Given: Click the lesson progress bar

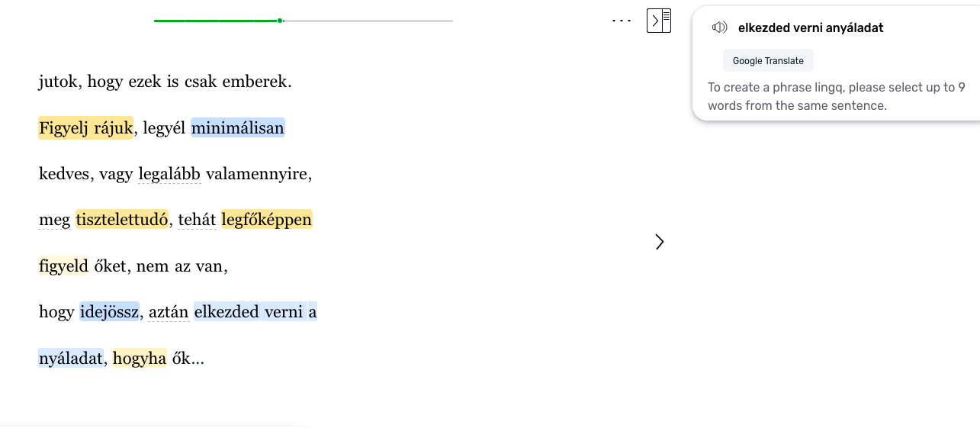Looking at the screenshot, I should [x=303, y=21].
